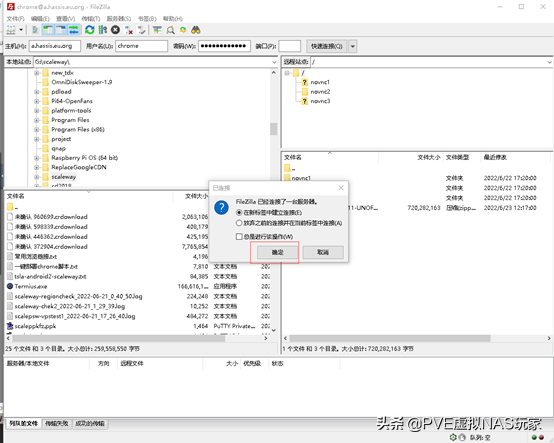Collapse the remote root '/' node
The width and height of the screenshot is (554, 443).
(x=287, y=73)
